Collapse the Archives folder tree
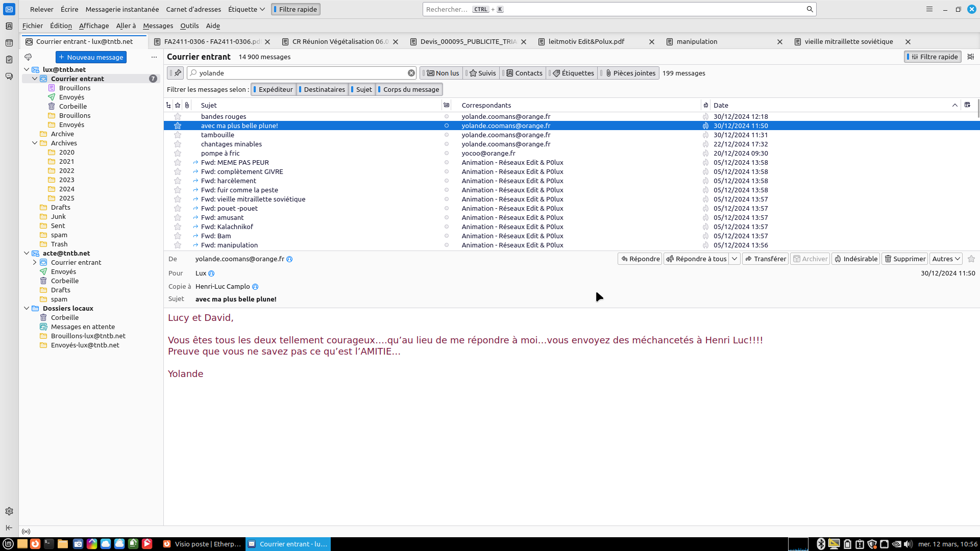The width and height of the screenshot is (980, 551). pos(35,143)
